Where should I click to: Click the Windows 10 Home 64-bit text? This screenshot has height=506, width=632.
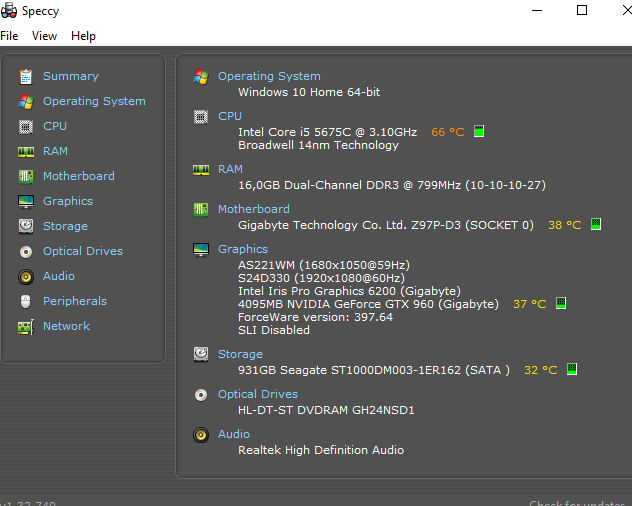309,92
